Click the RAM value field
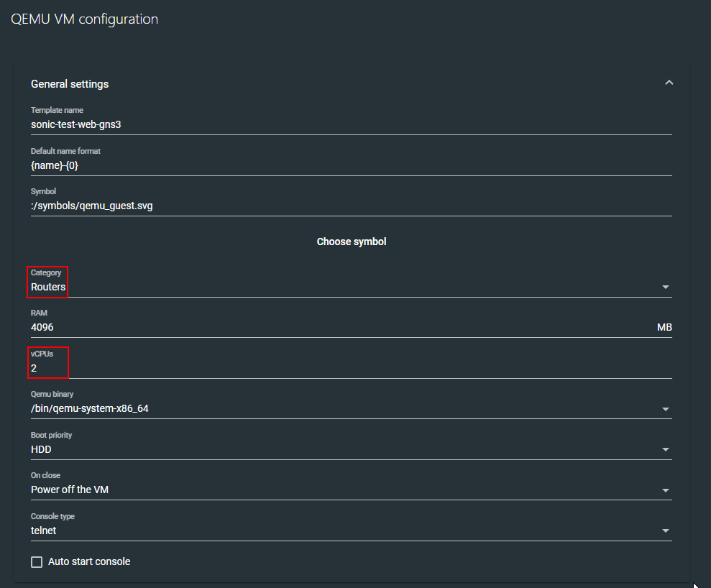Image resolution: width=711 pixels, height=588 pixels. tap(338, 327)
